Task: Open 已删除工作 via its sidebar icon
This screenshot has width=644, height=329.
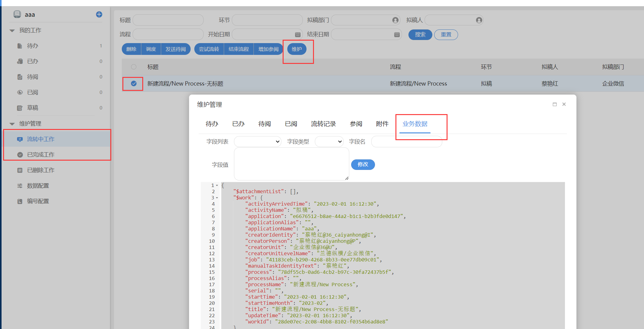Action: tap(20, 170)
